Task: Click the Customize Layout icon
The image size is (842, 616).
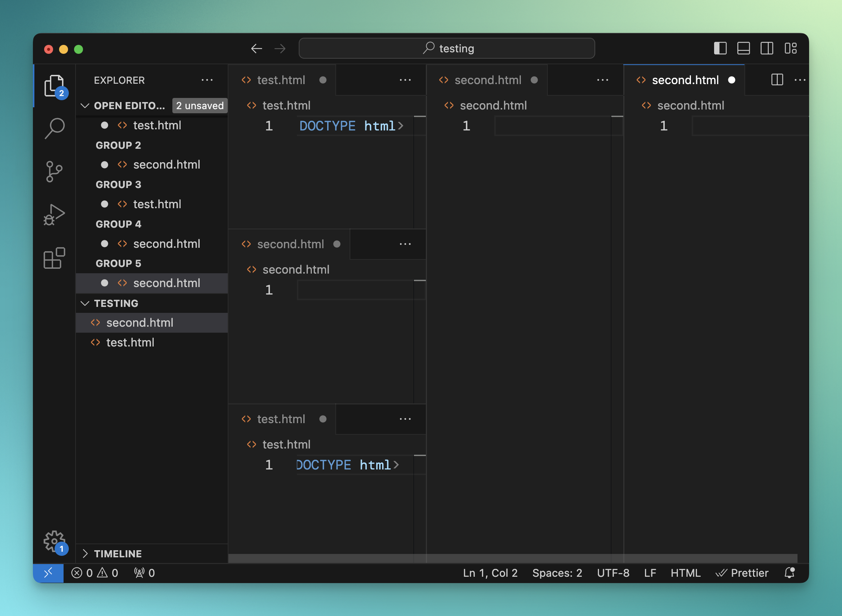Action: coord(790,49)
